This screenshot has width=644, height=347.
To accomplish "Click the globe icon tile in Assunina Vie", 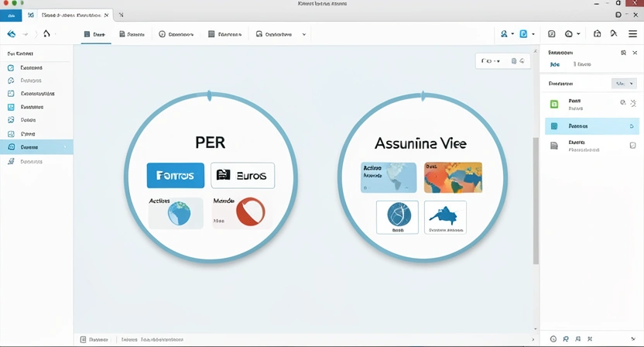I will (397, 217).
